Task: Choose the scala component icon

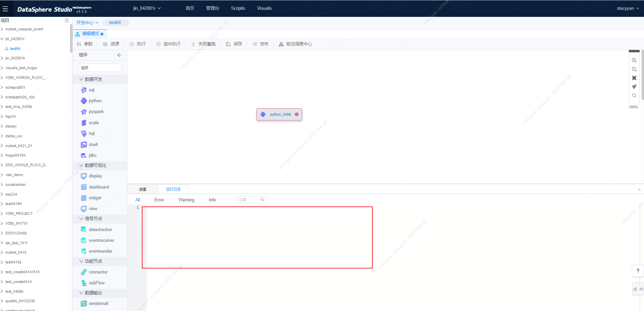Action: (x=84, y=123)
